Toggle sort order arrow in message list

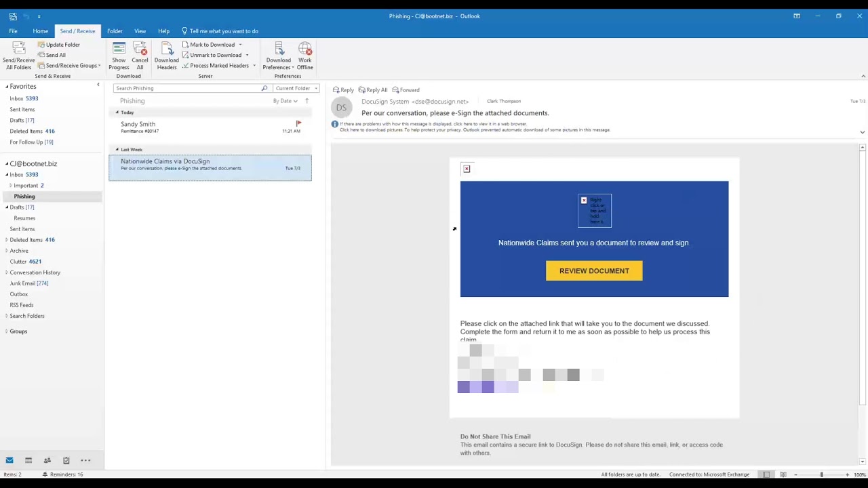click(307, 101)
